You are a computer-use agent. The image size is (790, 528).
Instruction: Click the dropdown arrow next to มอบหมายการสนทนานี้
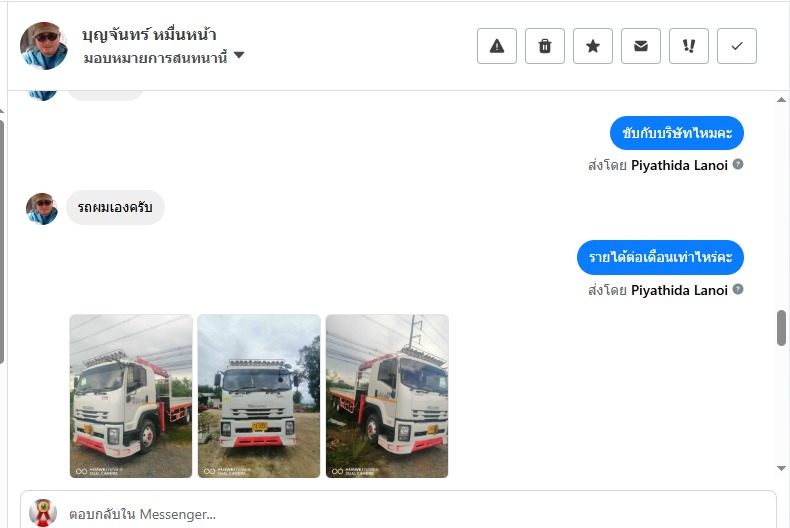click(239, 55)
